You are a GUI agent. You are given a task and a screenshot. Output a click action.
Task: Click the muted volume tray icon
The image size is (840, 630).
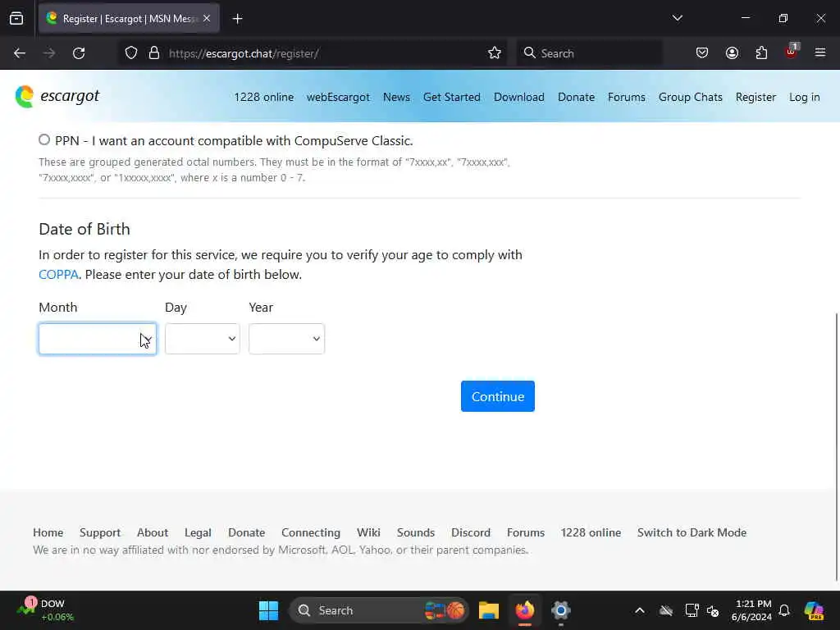(x=713, y=610)
